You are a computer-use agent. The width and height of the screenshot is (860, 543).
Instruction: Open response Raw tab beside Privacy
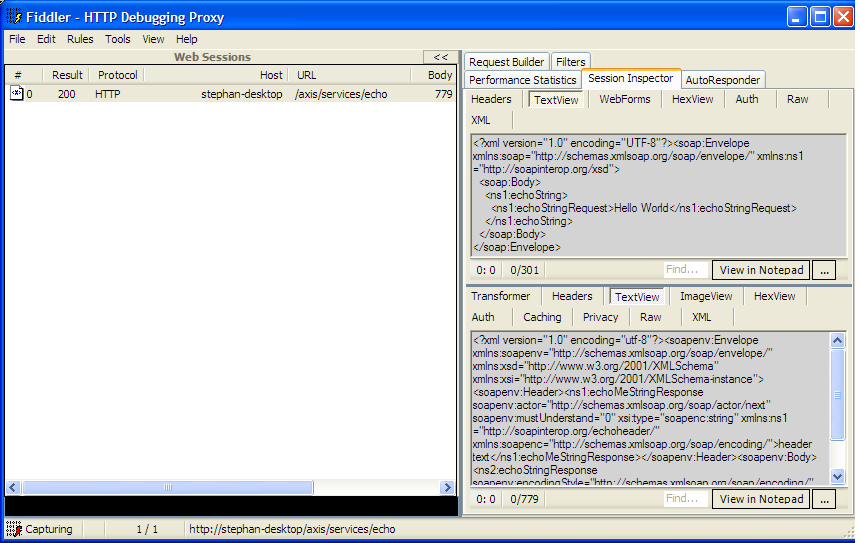pyautogui.click(x=650, y=317)
